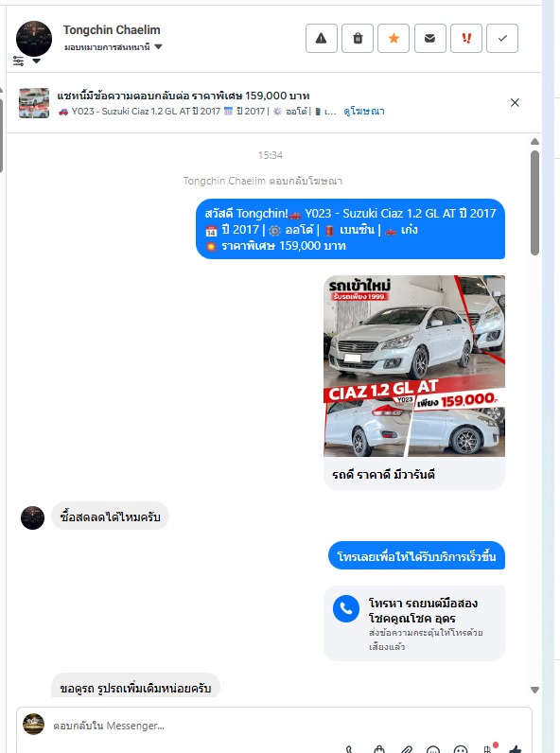This screenshot has width=560, height=753.
Task: Click scrollbar up arrow in chat
Action: (x=534, y=142)
